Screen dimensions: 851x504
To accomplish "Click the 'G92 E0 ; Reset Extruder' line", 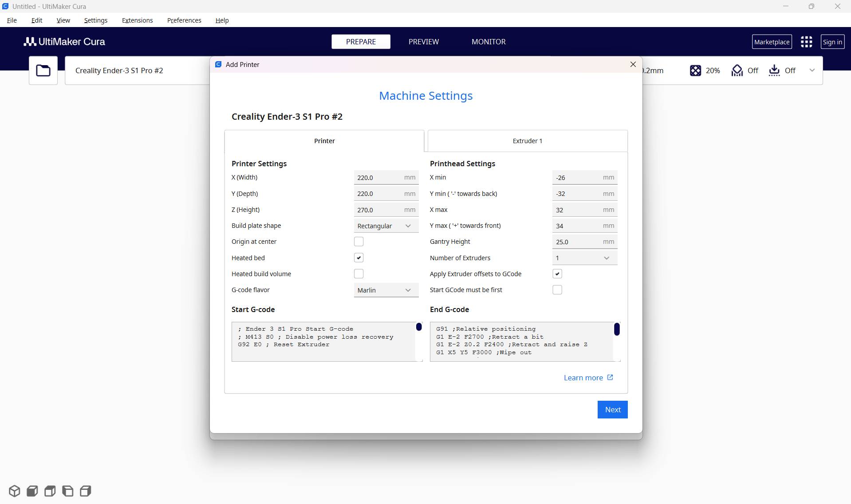I will [284, 344].
